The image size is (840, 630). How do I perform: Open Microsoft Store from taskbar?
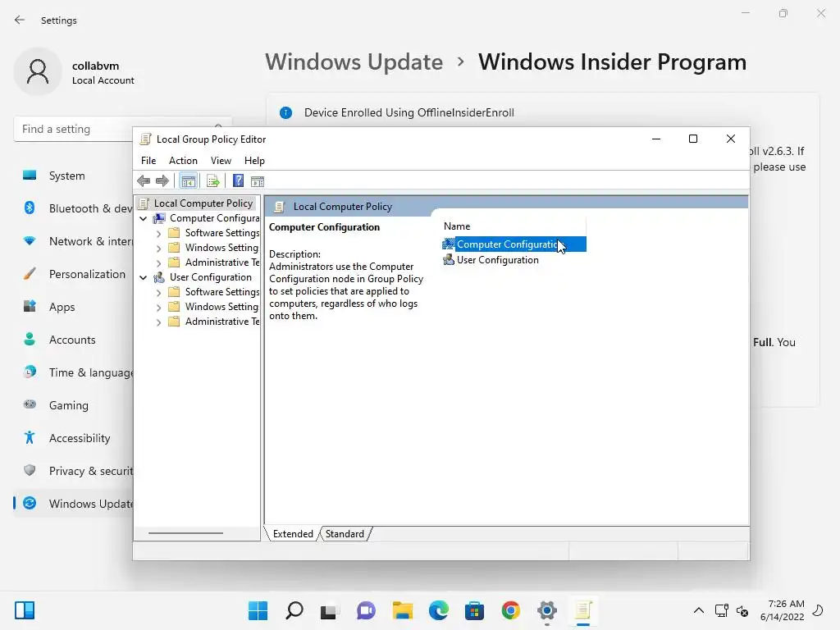click(x=474, y=610)
